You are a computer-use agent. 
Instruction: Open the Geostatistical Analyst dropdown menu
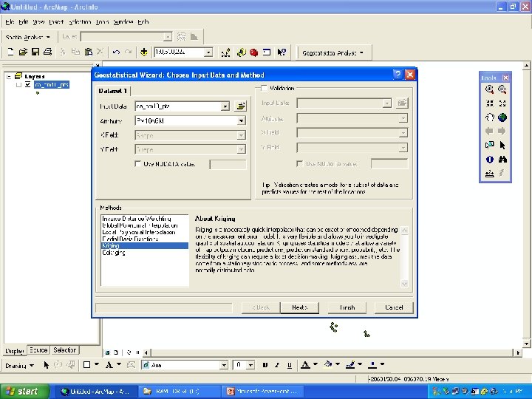coord(332,53)
